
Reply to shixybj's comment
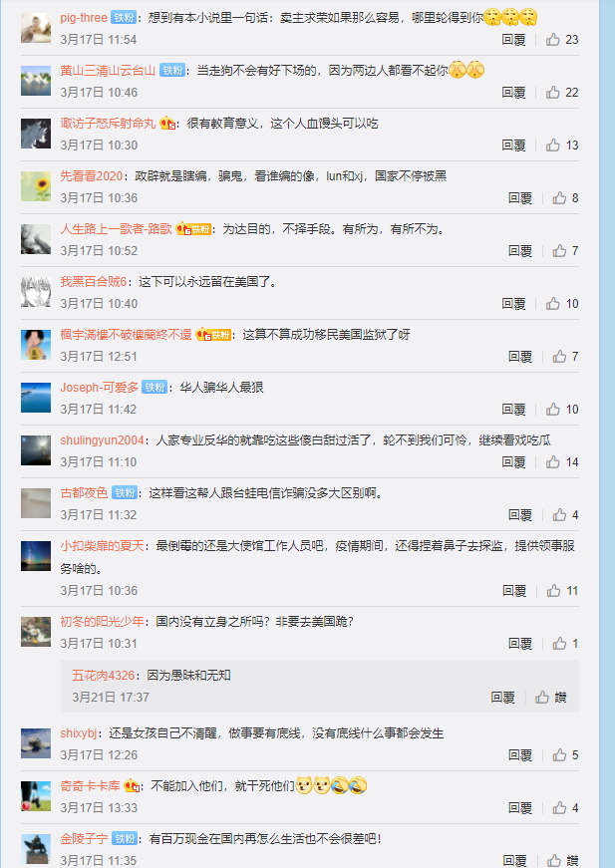coord(519,755)
